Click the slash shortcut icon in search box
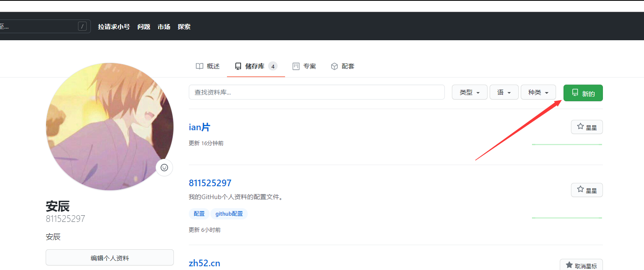This screenshot has height=270, width=644. (83, 27)
